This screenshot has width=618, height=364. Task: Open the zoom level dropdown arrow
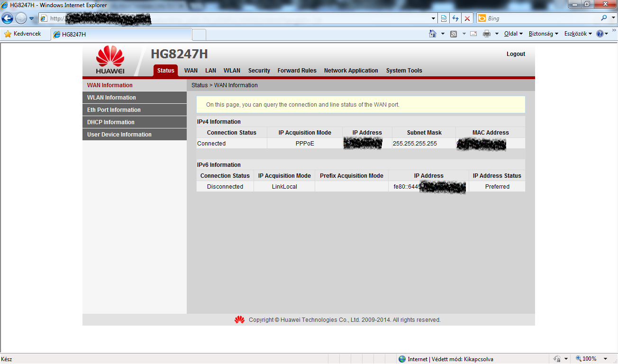606,359
